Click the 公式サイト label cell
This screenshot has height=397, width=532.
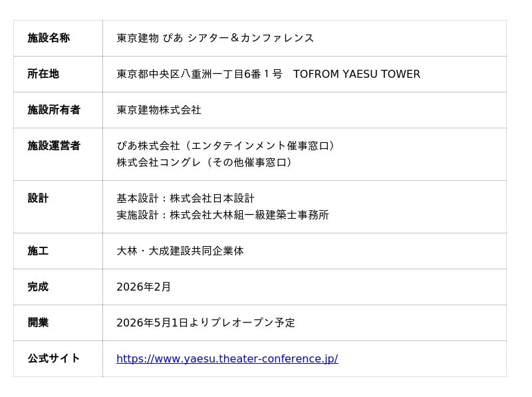[x=54, y=358]
